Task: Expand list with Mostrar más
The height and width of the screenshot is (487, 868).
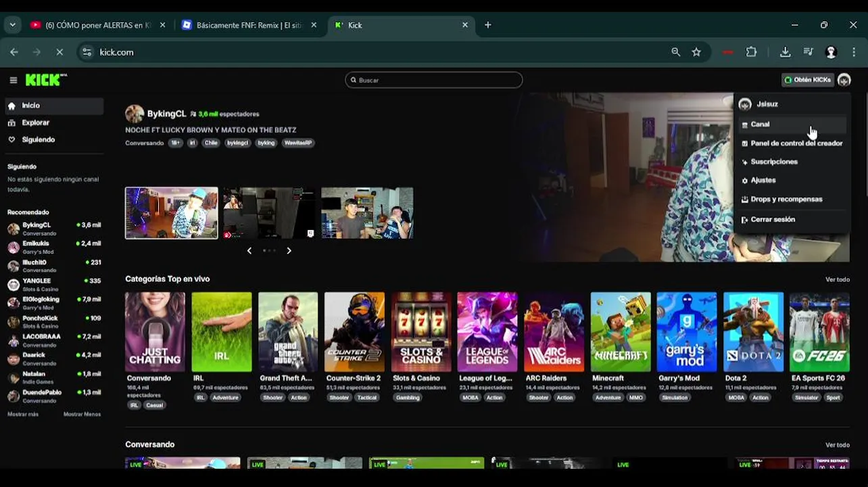Action: coord(23,414)
